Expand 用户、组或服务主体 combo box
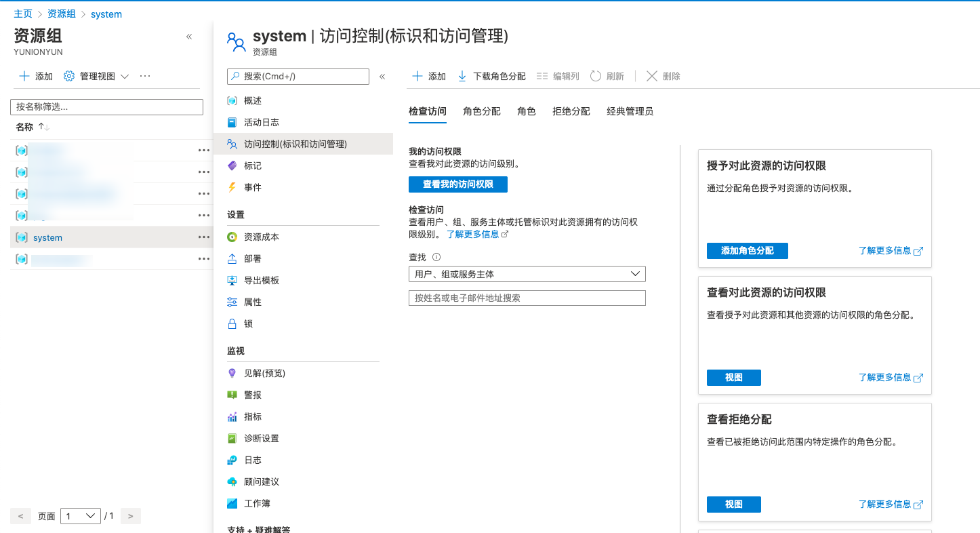This screenshot has height=533, width=980. (527, 274)
